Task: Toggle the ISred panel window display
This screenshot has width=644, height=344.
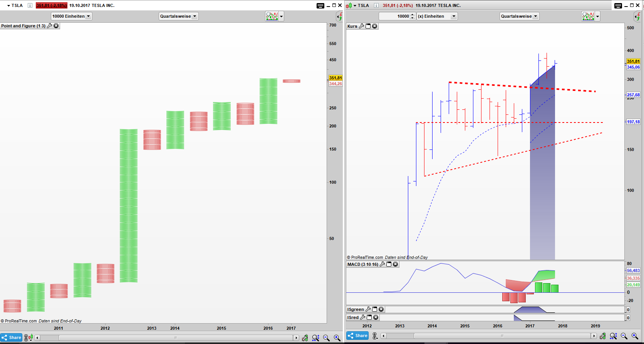Action: [369, 317]
